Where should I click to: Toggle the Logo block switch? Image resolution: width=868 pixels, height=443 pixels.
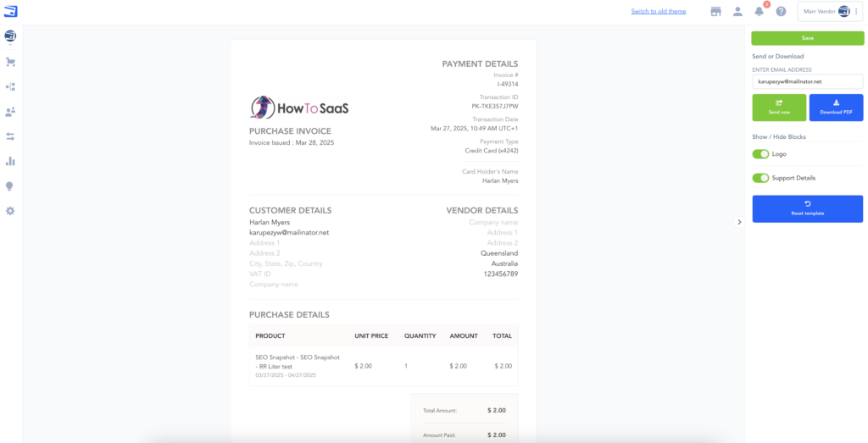click(760, 154)
